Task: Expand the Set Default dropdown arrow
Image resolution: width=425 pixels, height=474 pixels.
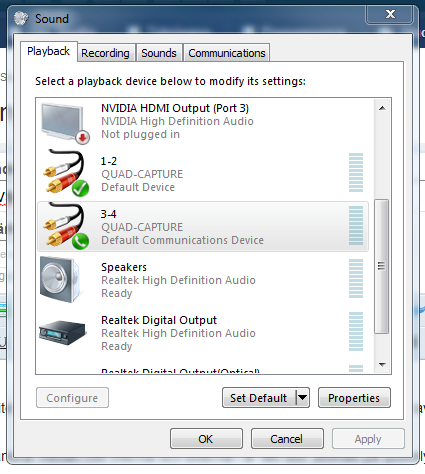Action: tap(303, 398)
